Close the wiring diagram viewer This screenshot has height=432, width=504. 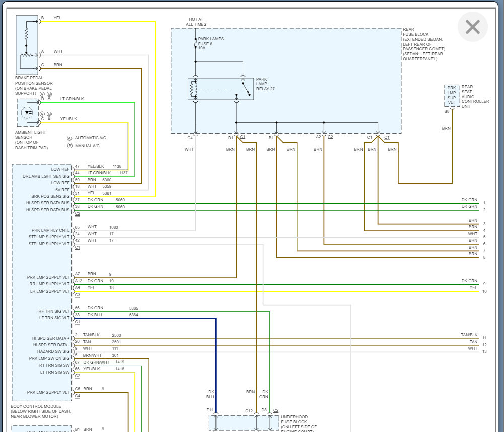pos(472,27)
